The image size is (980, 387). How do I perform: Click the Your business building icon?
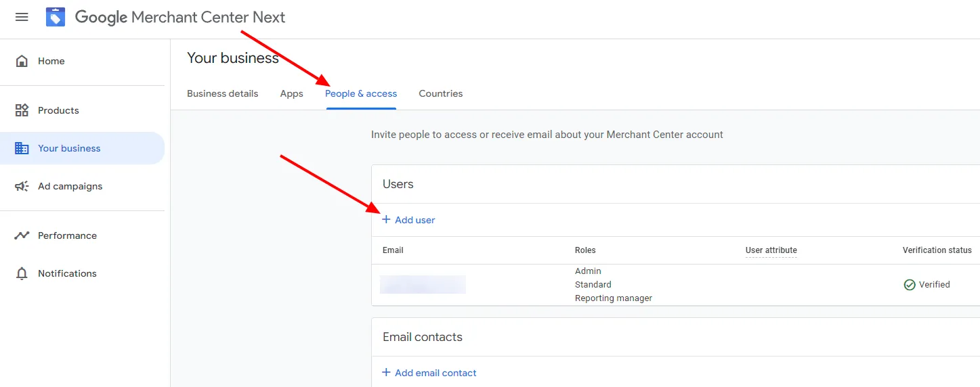point(22,148)
